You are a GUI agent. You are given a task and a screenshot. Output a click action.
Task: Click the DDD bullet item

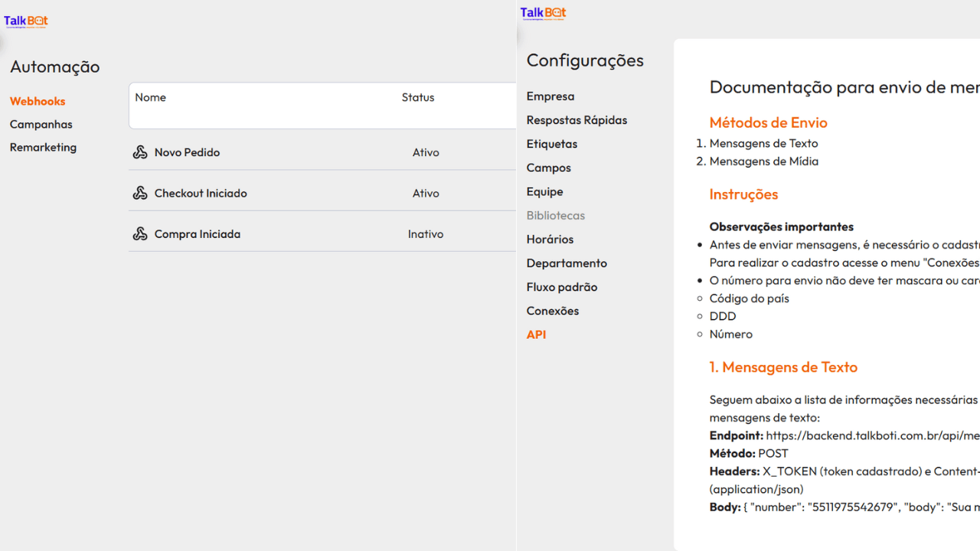tap(723, 316)
